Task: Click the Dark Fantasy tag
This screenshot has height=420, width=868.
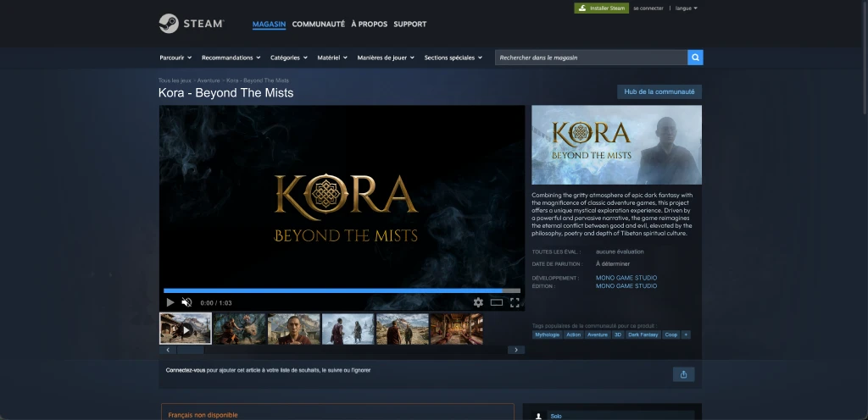Action: click(x=643, y=334)
